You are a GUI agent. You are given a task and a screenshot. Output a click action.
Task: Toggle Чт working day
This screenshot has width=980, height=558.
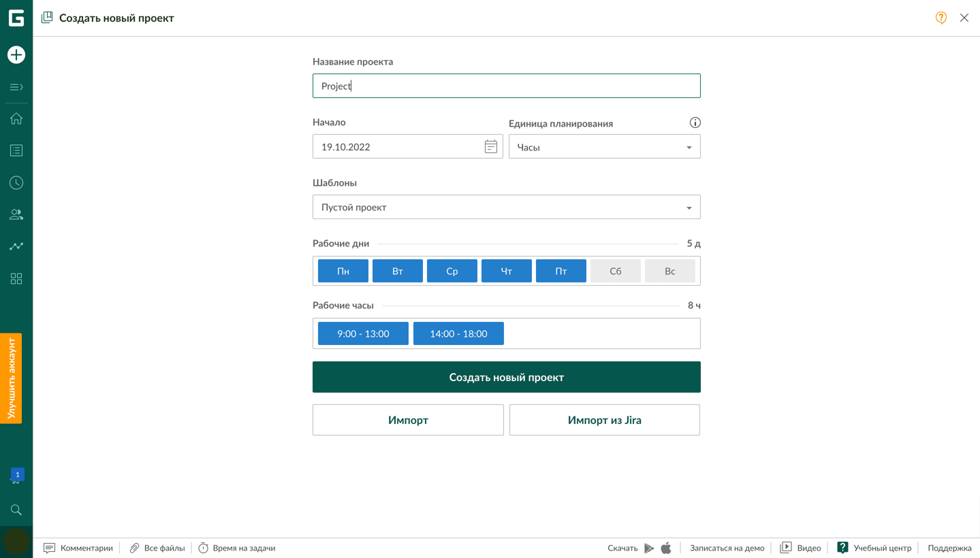(507, 271)
